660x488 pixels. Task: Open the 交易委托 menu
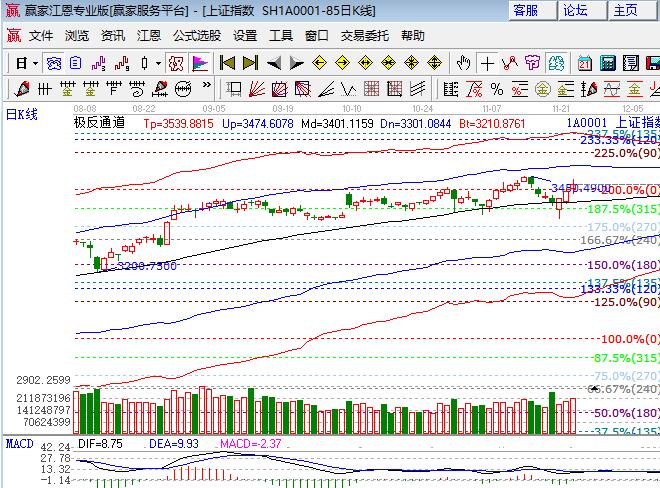point(366,35)
